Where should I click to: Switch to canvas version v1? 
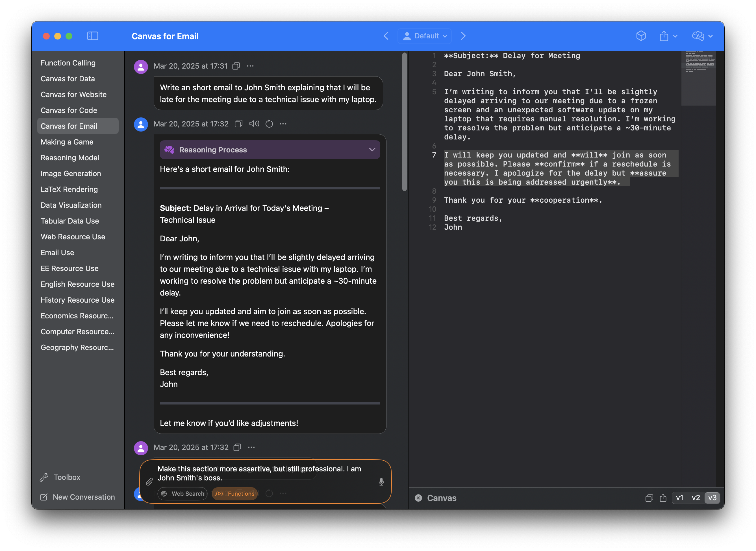point(679,498)
